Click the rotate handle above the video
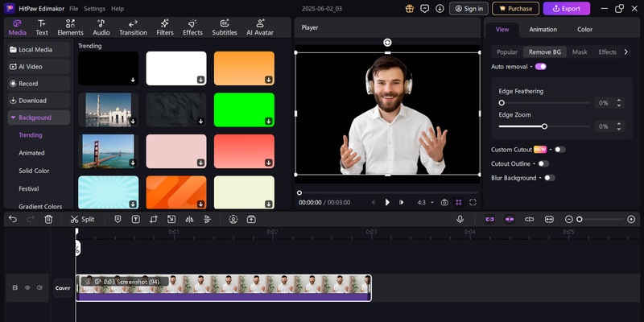Screen dimensions: 644x322 point(387,43)
